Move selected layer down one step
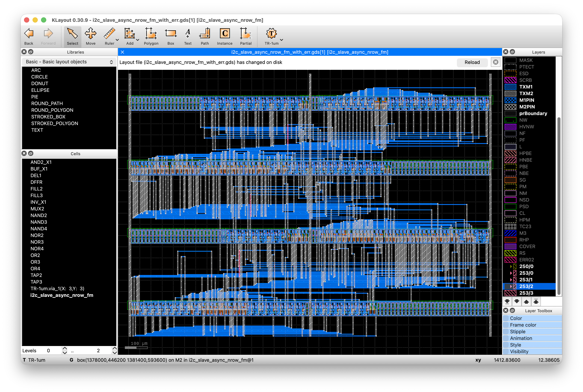This screenshot has width=583, height=392. pos(517,301)
